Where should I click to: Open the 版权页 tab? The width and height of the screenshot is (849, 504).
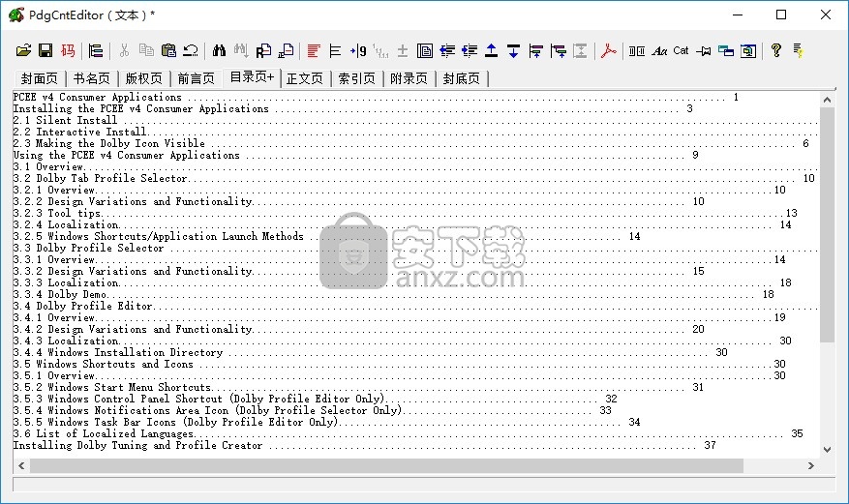[143, 79]
